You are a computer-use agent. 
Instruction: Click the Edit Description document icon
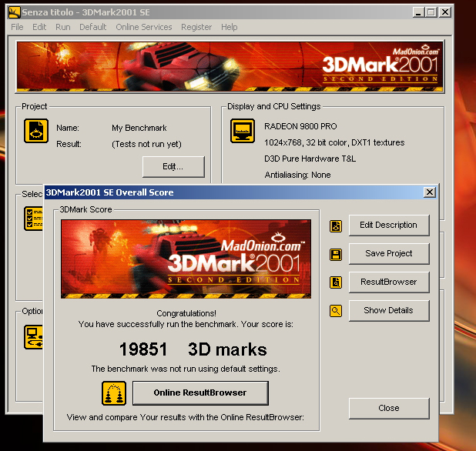(336, 226)
